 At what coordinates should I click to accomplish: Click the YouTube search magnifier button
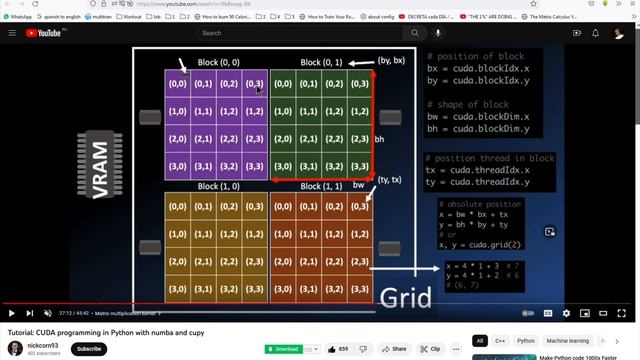(415, 33)
